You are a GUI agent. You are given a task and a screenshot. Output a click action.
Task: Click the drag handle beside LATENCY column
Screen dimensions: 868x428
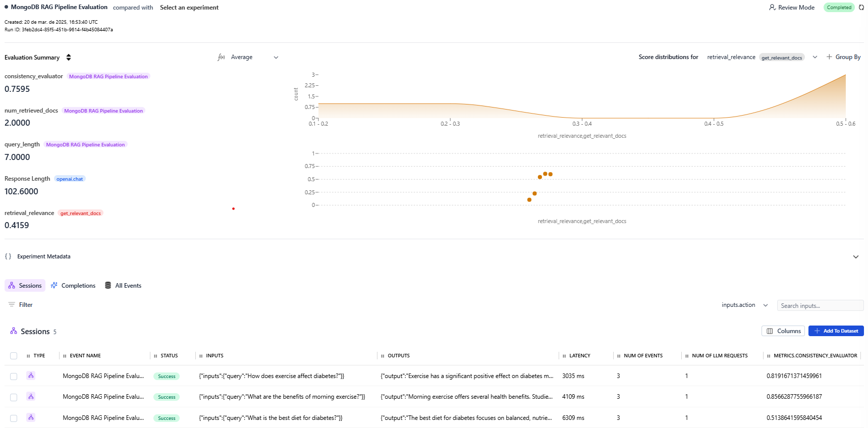point(564,356)
